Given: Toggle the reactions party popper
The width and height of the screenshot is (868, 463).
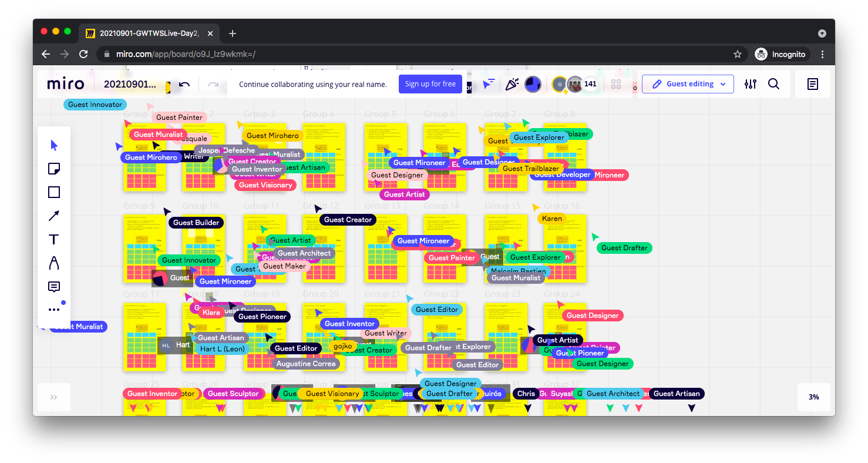Looking at the screenshot, I should (512, 84).
